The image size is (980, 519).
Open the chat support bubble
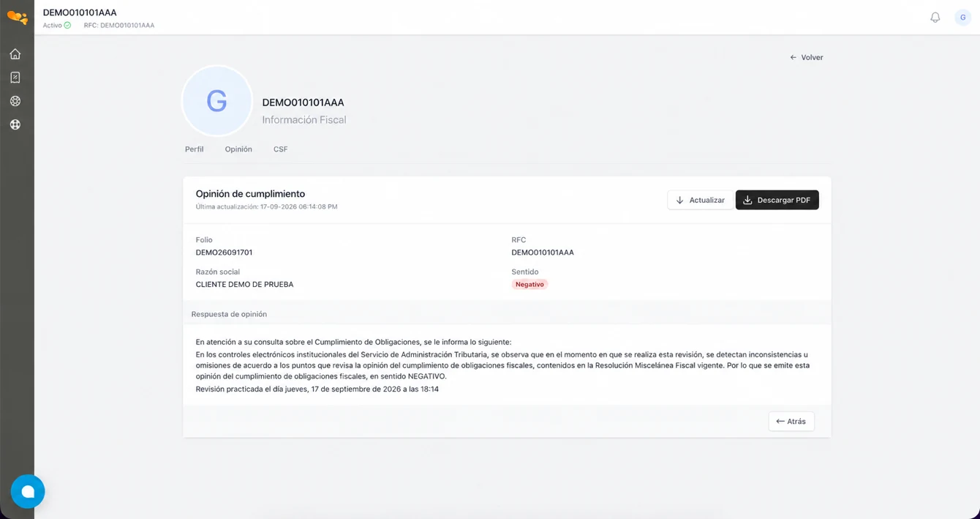coord(28,491)
